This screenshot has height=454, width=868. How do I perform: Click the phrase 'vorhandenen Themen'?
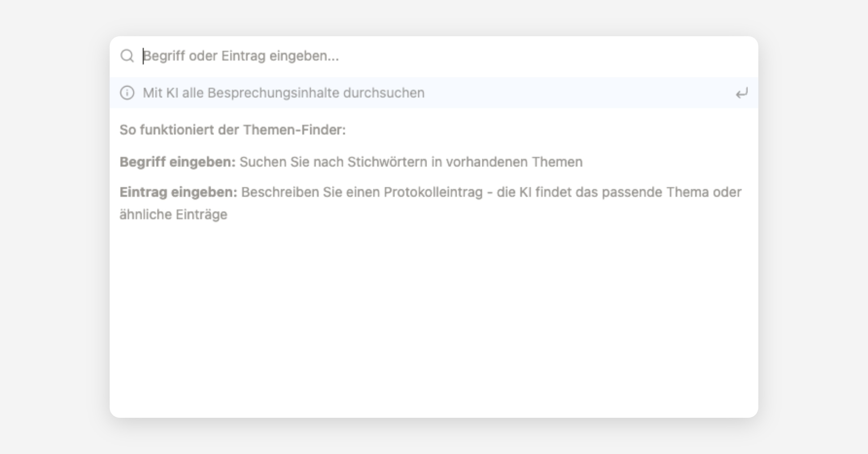[x=514, y=162]
